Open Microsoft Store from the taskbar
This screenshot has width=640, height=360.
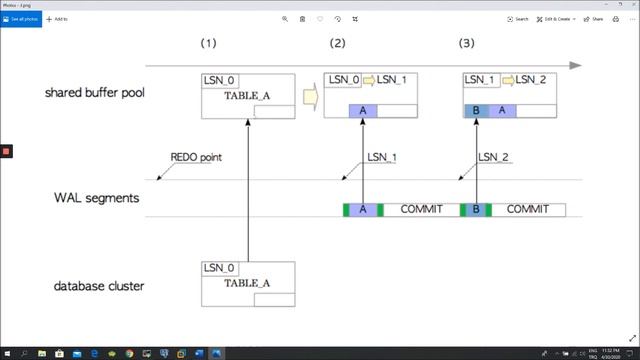60,353
